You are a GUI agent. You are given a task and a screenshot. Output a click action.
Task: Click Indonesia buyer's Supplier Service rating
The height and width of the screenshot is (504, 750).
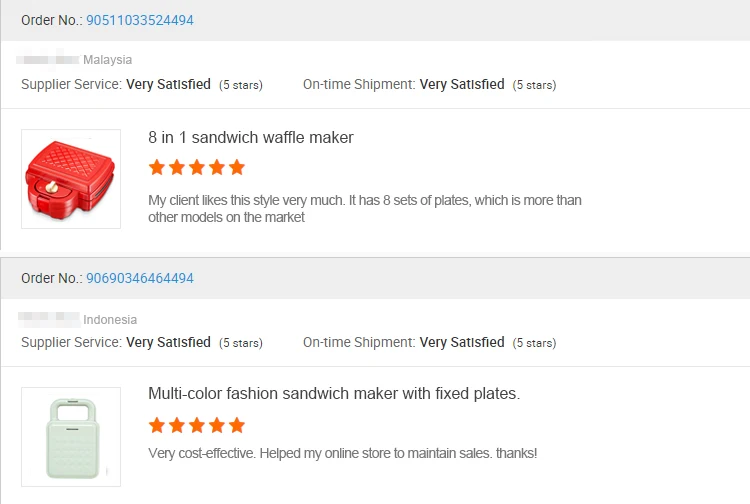(x=168, y=343)
